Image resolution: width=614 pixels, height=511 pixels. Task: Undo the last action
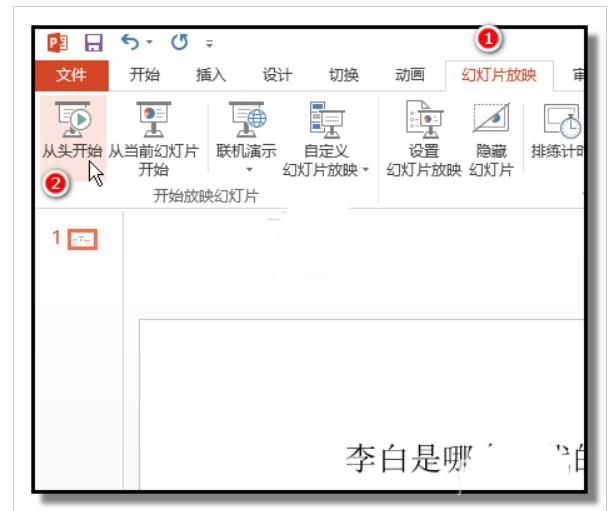[x=130, y=42]
